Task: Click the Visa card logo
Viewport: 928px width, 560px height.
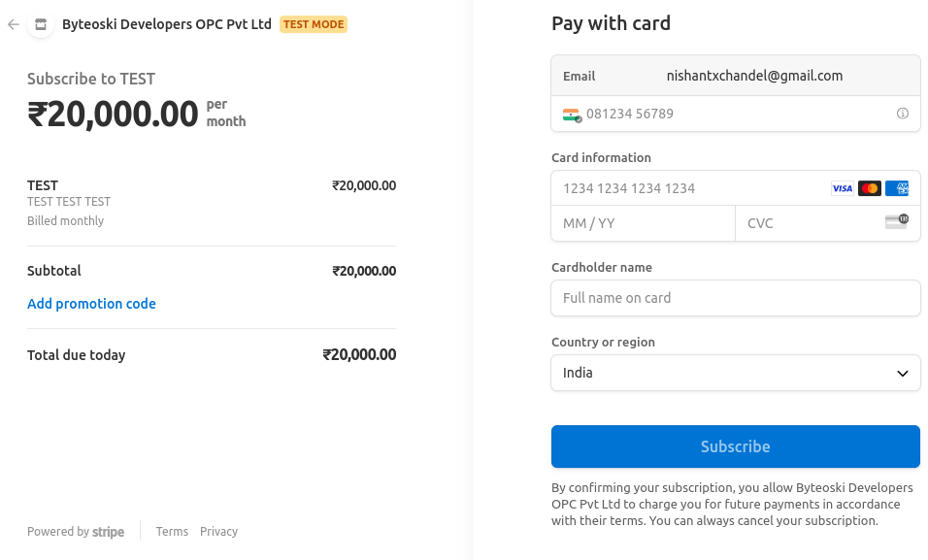Action: (842, 188)
